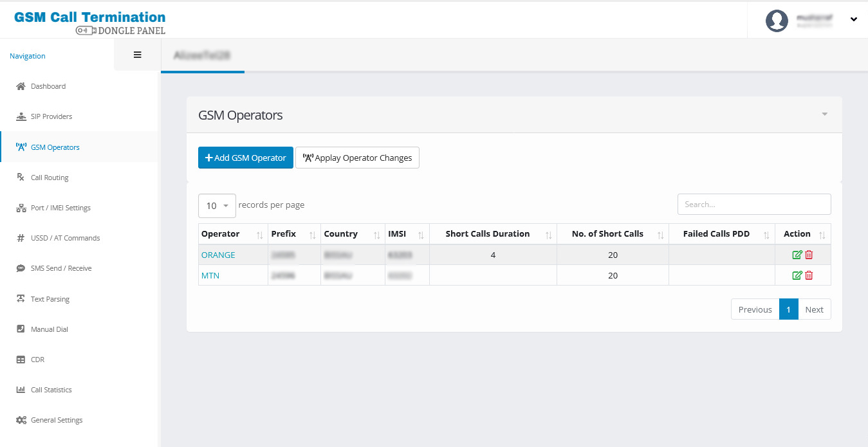868x447 pixels.
Task: Click the GSM Operators antenna icon
Action: 21,147
